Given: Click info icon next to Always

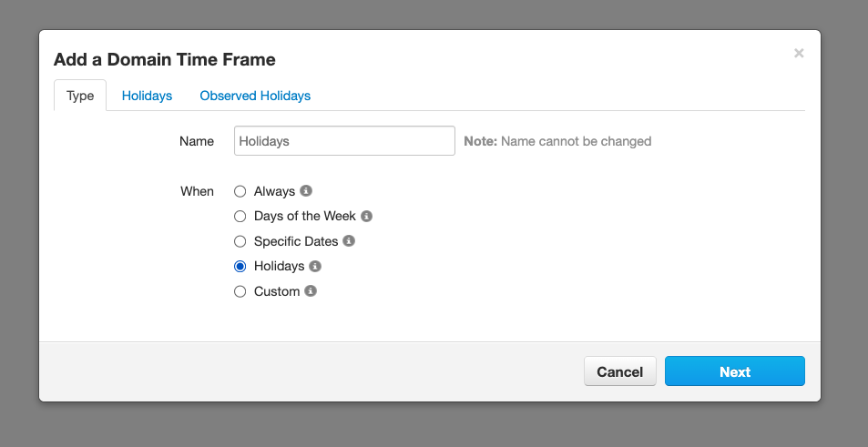Looking at the screenshot, I should coord(306,191).
